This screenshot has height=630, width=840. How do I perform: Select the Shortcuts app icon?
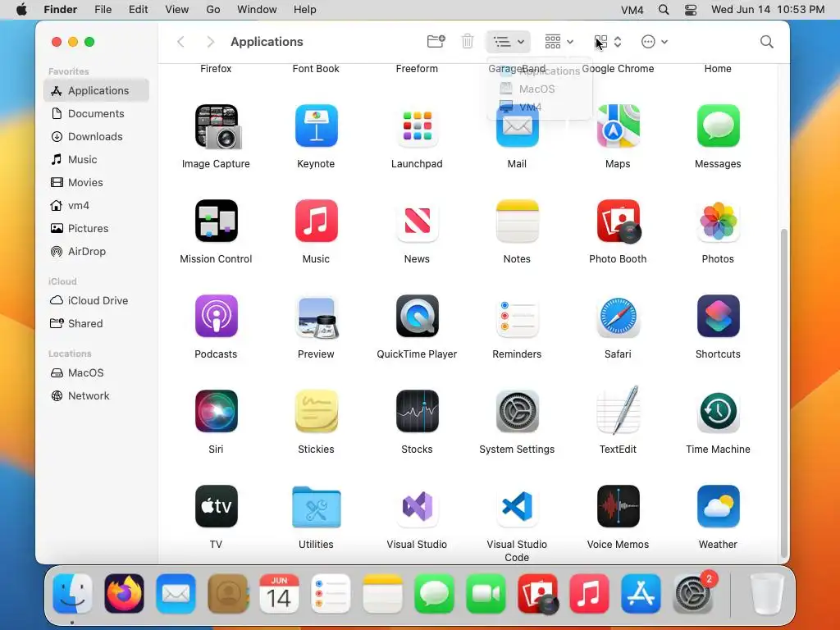pos(718,316)
